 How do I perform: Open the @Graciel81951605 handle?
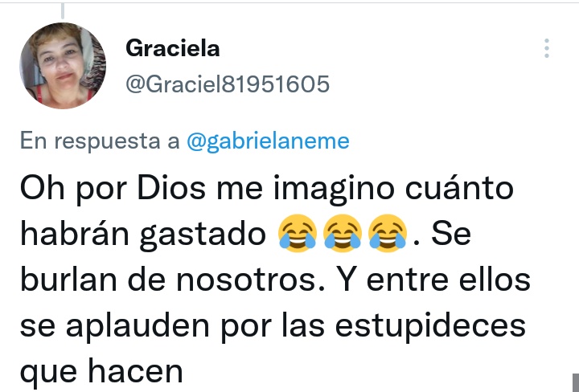coord(228,84)
